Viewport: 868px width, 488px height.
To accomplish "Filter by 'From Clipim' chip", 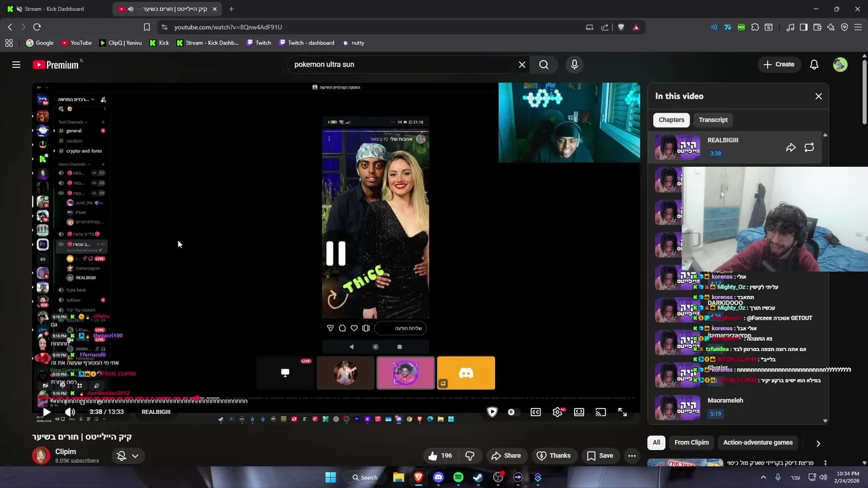I will 692,443.
